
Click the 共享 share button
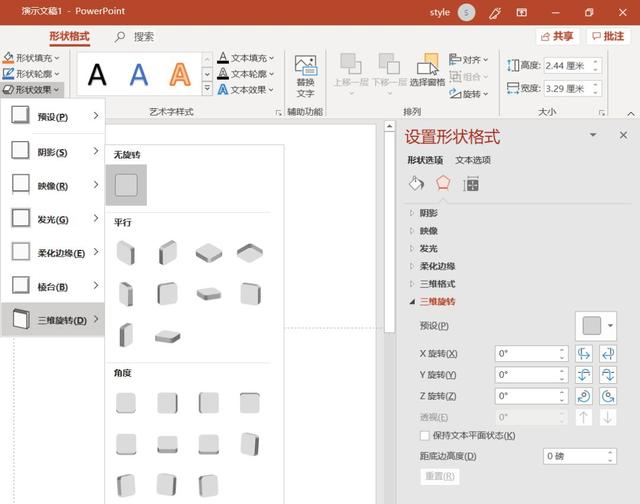(557, 36)
